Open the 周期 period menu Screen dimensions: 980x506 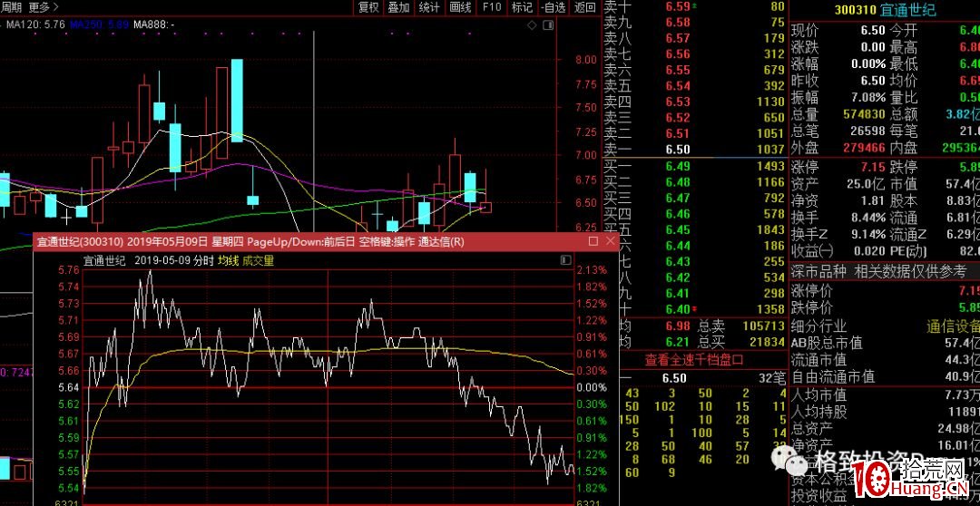point(11,7)
